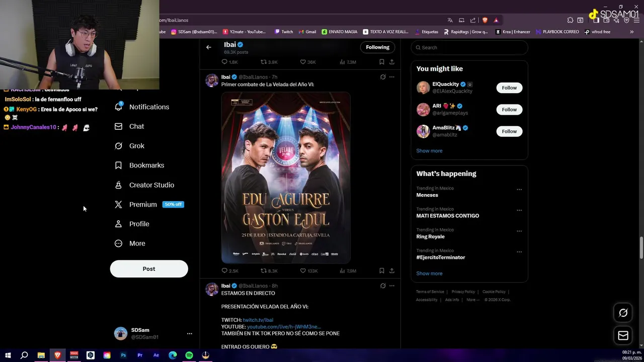Viewport: 644px width, 362px height.
Task: Click the back arrow beside Ibai
Action: click(209, 47)
